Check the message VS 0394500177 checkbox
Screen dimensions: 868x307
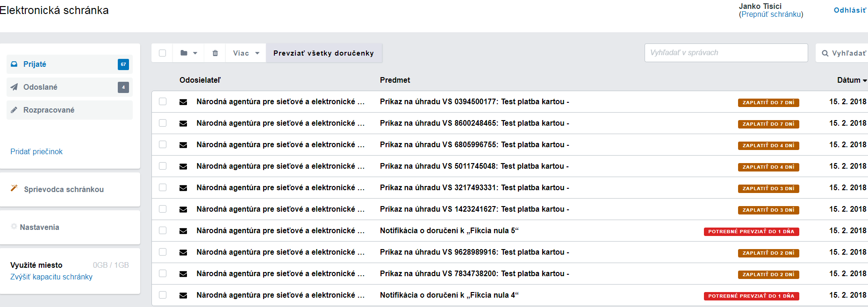pos(163,101)
